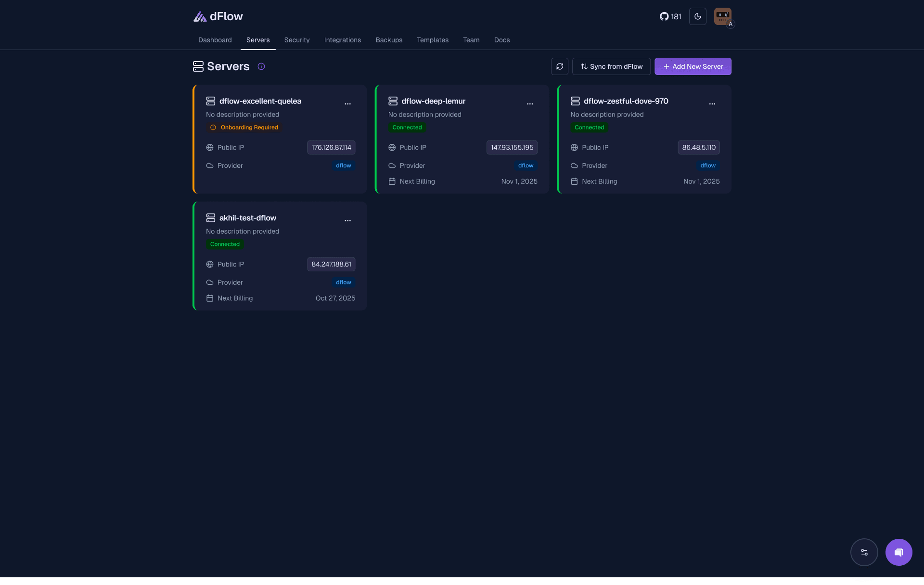Open the floating chat support bubble
924x585 pixels.
tap(898, 552)
